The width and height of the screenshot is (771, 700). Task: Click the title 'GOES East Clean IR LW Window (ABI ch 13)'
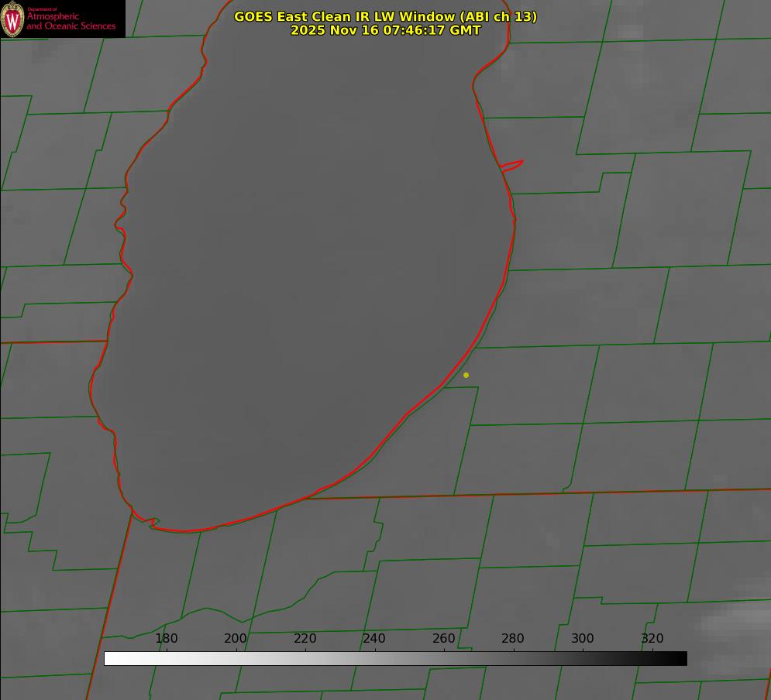click(386, 16)
